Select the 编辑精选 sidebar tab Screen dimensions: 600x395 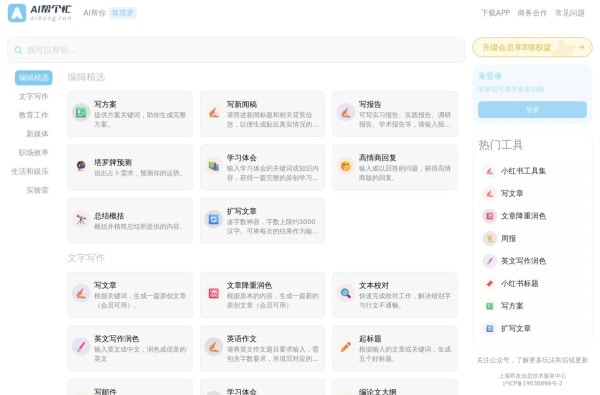click(x=34, y=78)
